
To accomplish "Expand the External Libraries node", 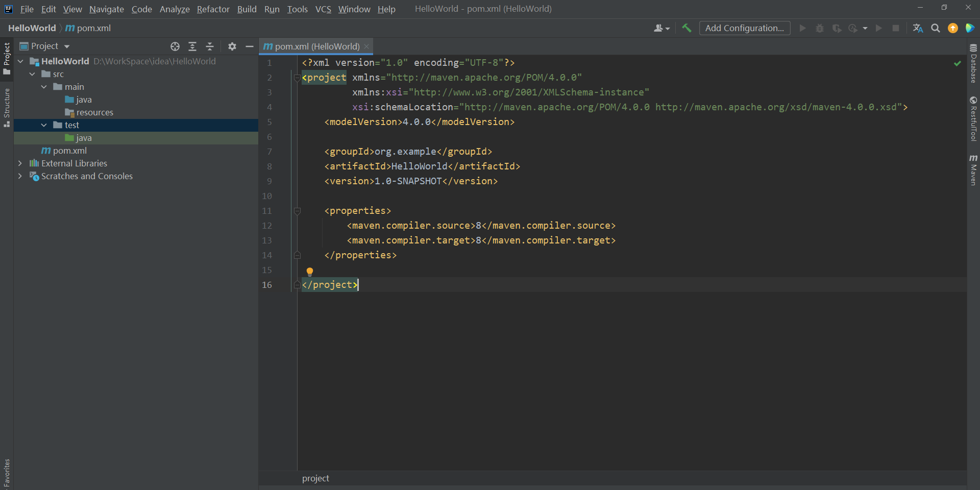I will [x=20, y=163].
